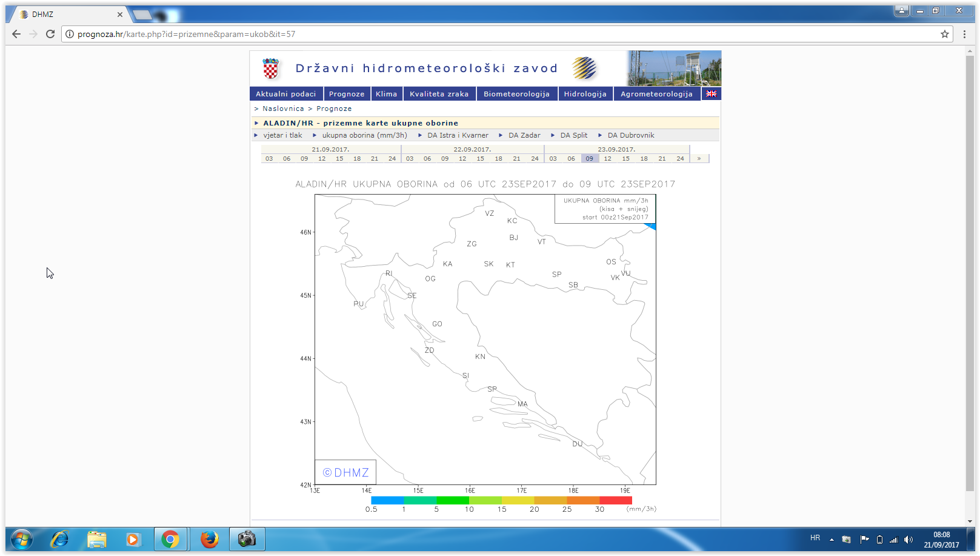
Task: Open Firefox from the taskbar
Action: pyautogui.click(x=209, y=538)
